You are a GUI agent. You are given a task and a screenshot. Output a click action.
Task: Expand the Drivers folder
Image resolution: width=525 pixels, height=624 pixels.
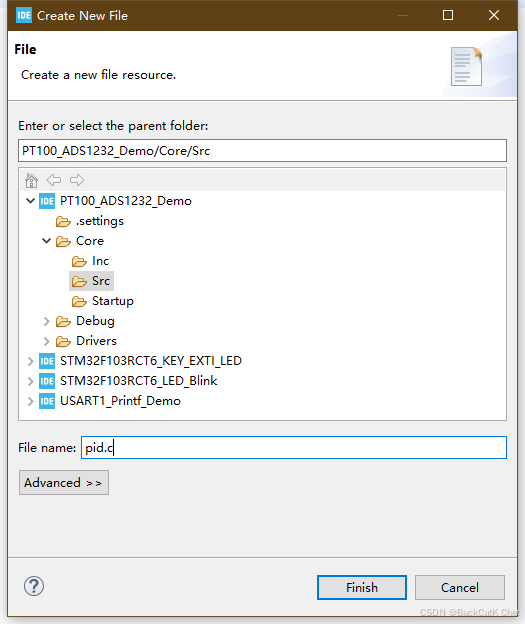click(47, 341)
